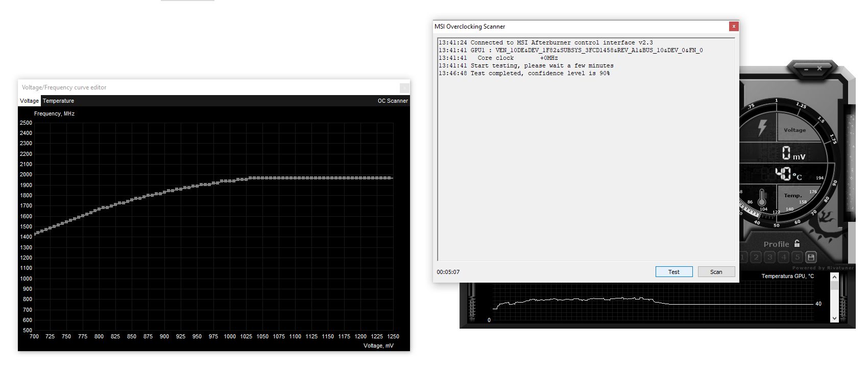Minimize the MSI Afterburner skin window

coord(806,68)
